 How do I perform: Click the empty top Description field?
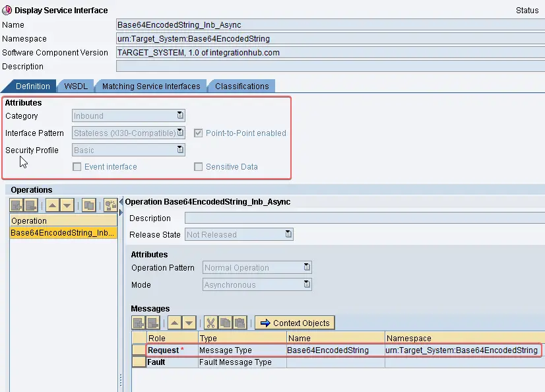pos(330,67)
